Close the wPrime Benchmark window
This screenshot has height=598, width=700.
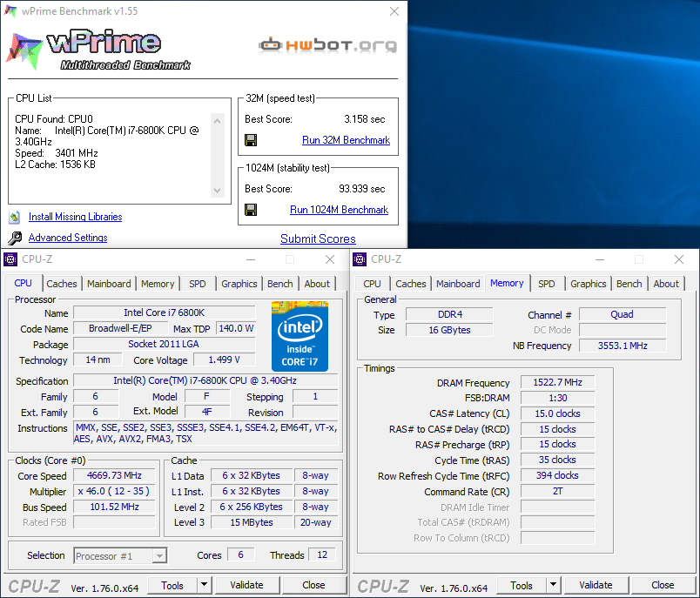coord(394,11)
